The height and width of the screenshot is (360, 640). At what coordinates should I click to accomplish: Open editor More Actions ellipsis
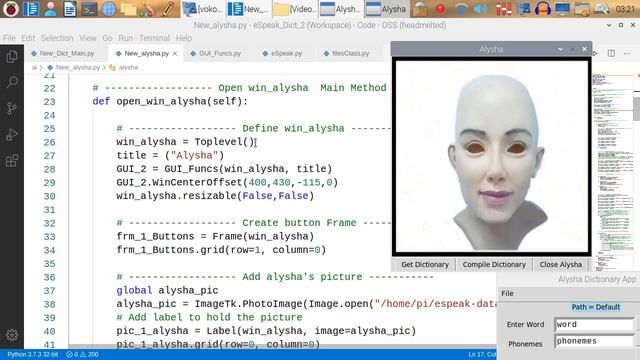click(627, 53)
